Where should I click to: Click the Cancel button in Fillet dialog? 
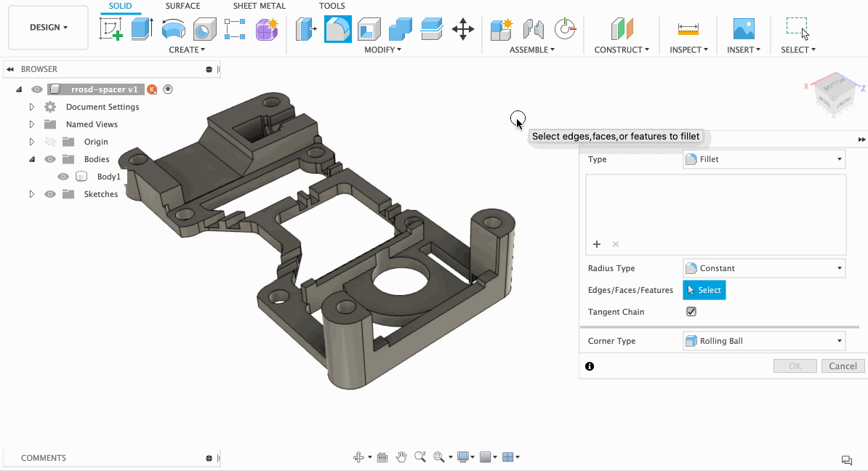click(x=843, y=366)
